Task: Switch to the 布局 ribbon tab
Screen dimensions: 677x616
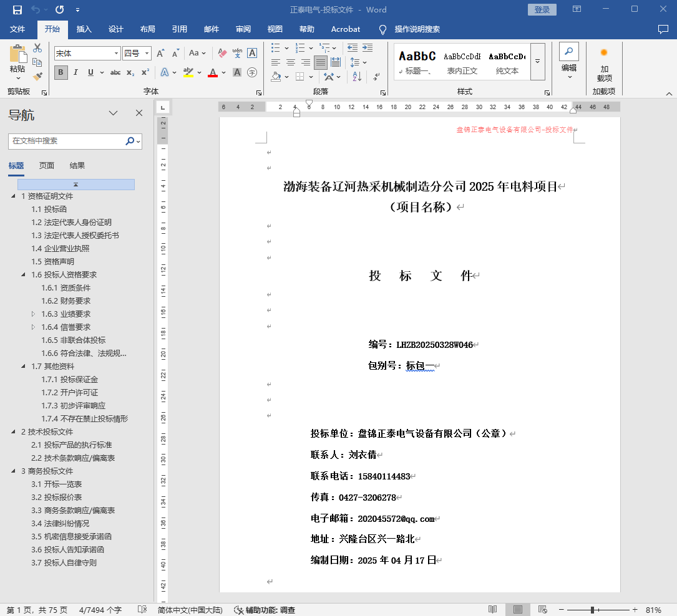Action: tap(148, 29)
